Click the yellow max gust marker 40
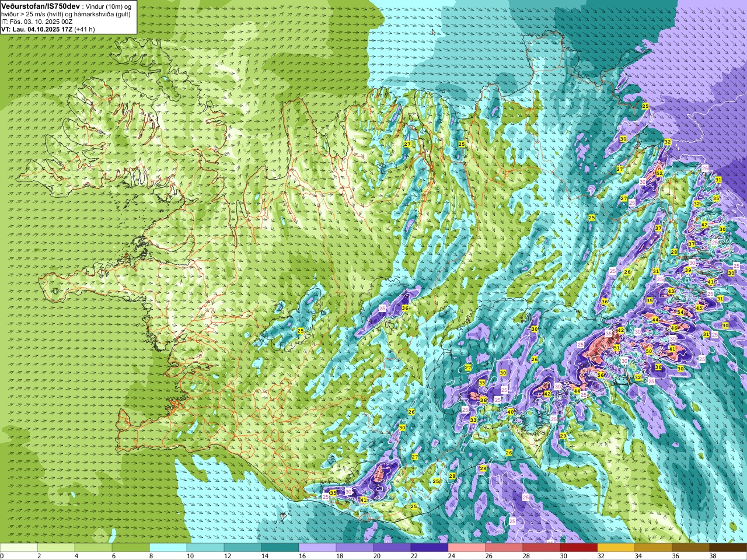This screenshot has width=747, height=560. tap(510, 412)
